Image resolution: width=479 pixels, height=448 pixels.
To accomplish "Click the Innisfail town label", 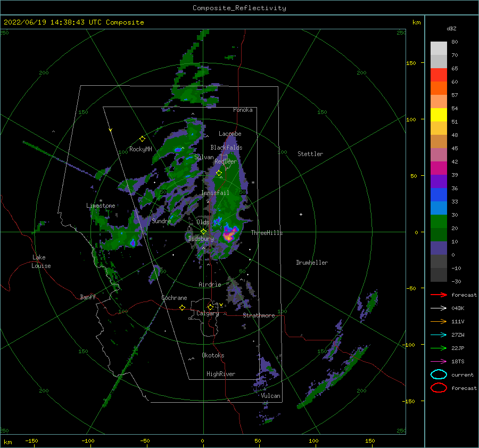I will (x=215, y=193).
